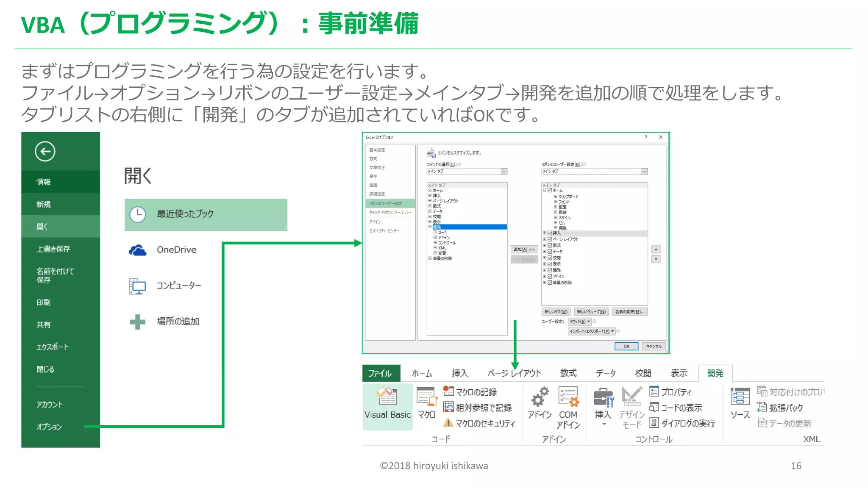Image resolution: width=868 pixels, height=488 pixels.
Task: Run ダイアログの実行 (Run Dialog)
Action: tap(682, 423)
